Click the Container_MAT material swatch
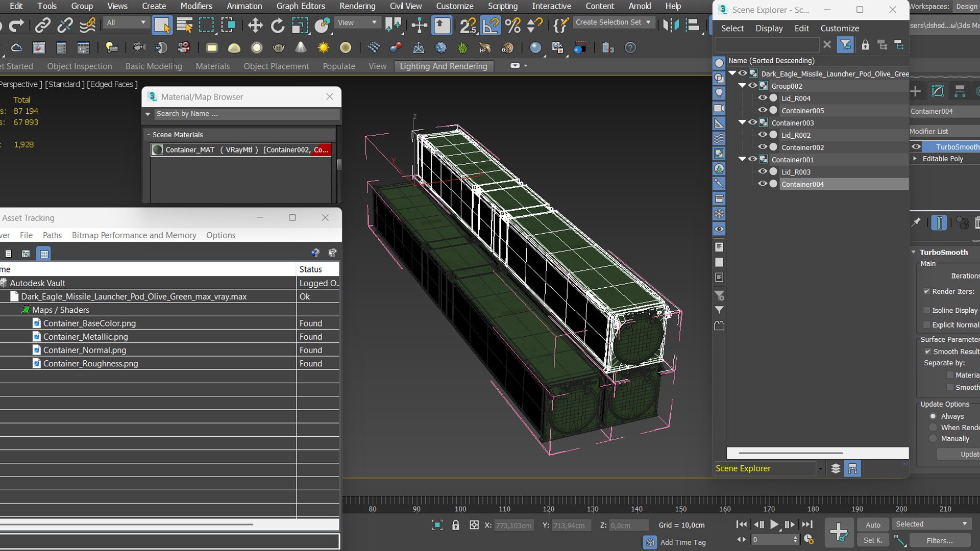 coord(158,149)
